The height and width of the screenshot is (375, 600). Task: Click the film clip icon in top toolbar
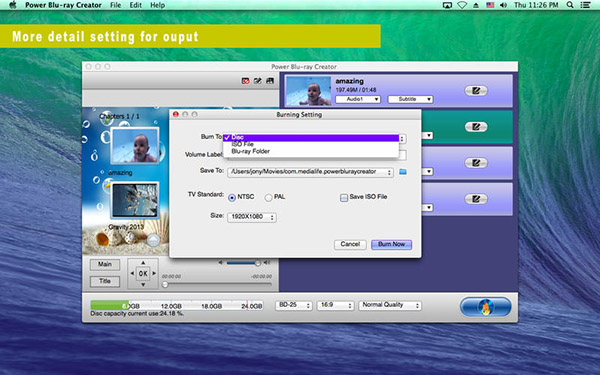click(270, 81)
